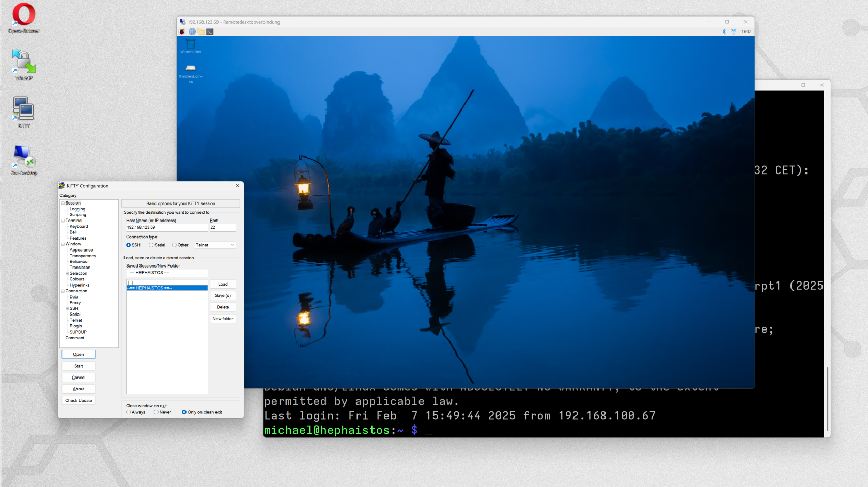This screenshot has width=868, height=487.
Task: Click the Wastebasket desktop icon
Action: 191,45
